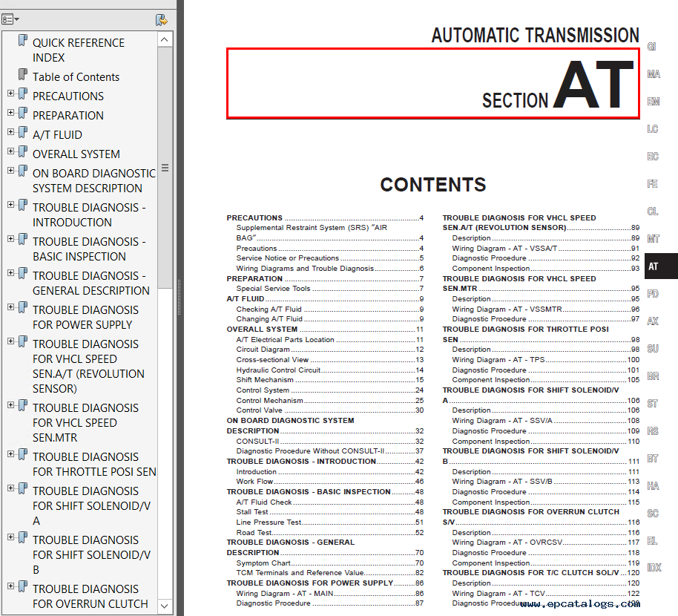Jump to the GI section tab
Screen dimensions: 678x616
point(651,46)
